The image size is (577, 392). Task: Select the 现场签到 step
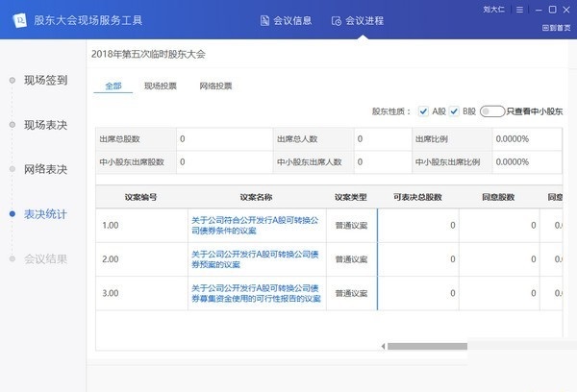pos(45,80)
